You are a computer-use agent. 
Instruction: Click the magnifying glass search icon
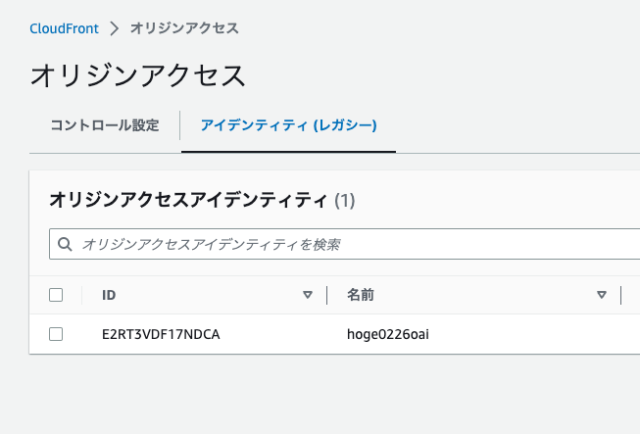(x=65, y=244)
